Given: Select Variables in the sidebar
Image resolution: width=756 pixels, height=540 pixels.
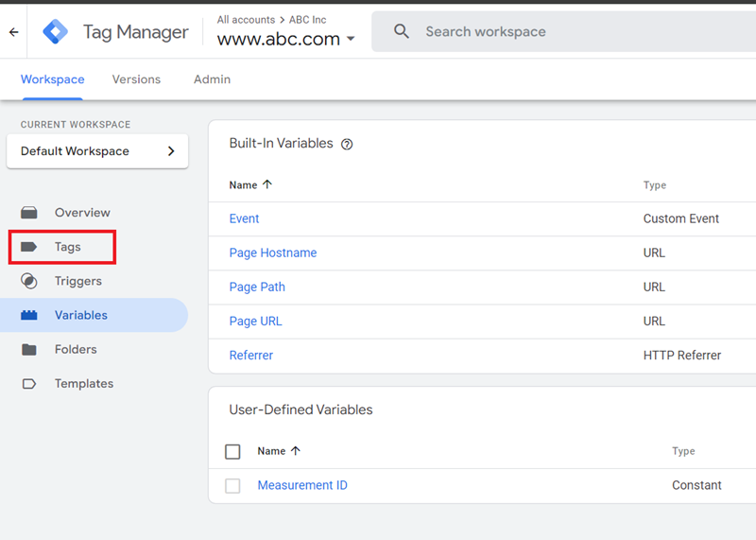Looking at the screenshot, I should coord(81,315).
